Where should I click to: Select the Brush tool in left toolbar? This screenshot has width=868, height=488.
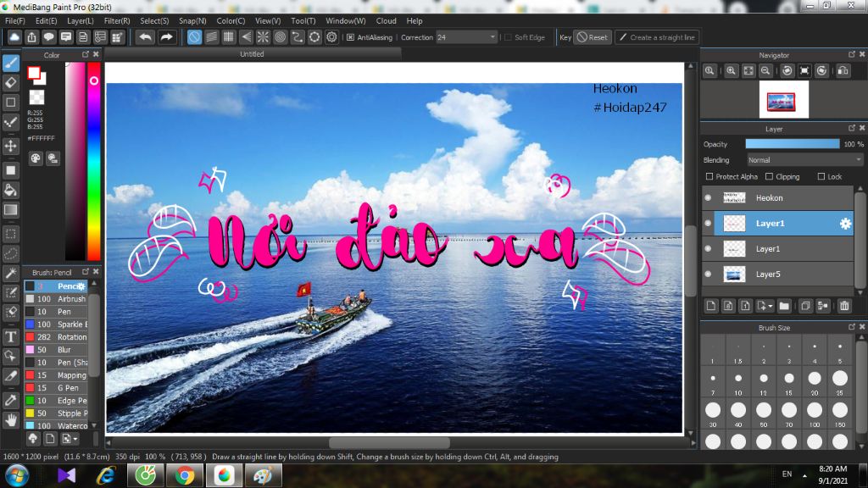click(10, 63)
